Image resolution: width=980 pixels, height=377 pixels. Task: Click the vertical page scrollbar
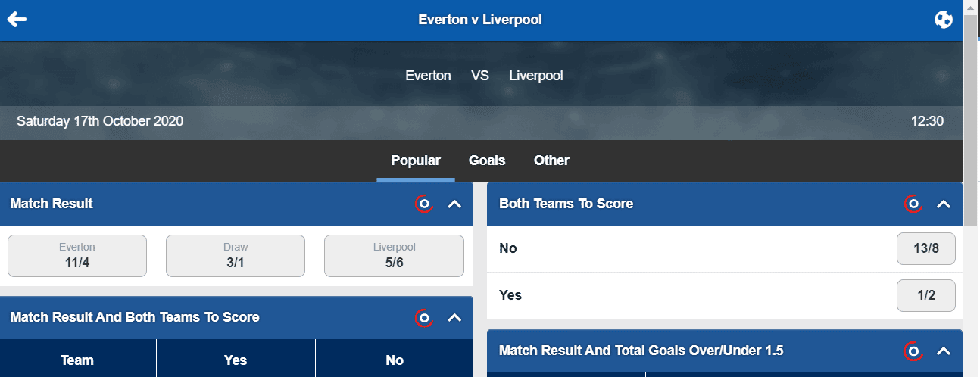(x=972, y=121)
